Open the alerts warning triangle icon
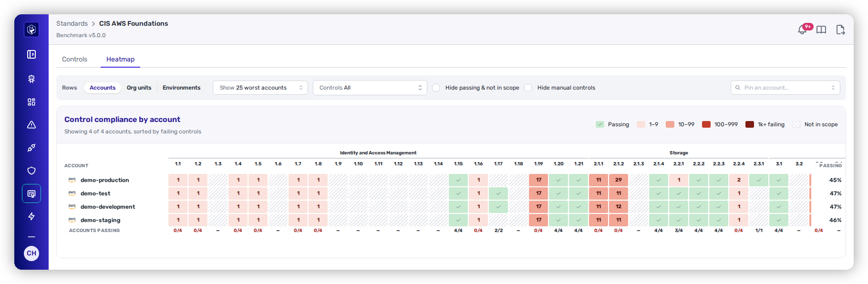The width and height of the screenshot is (868, 284). click(x=31, y=125)
